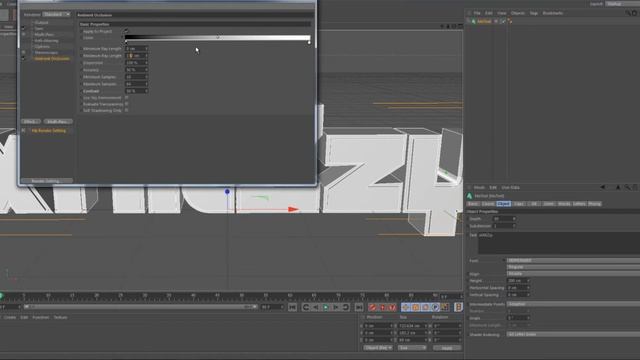This screenshot has height=360, width=640.
Task: Open the Size mode dropdown
Action: coord(411,348)
